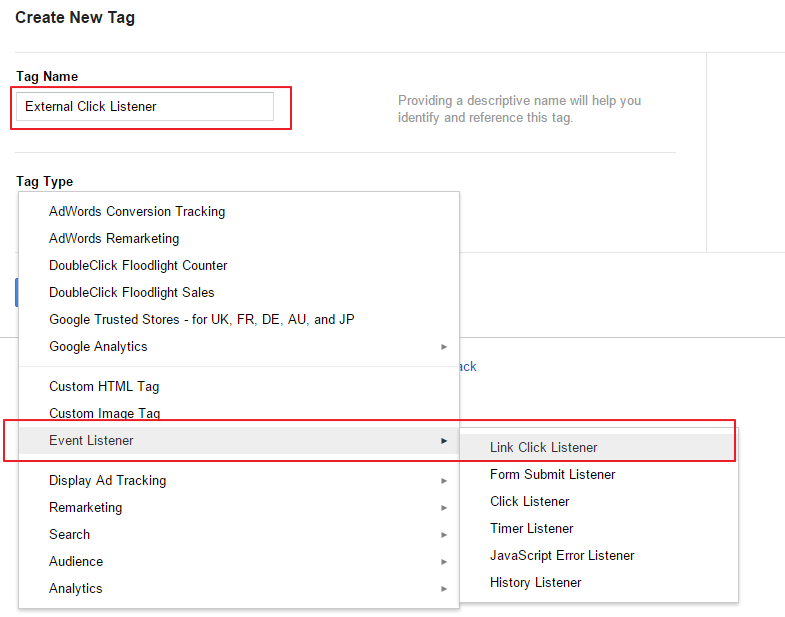Expand Display Ad Tracking arrow
785x617 pixels.
(444, 481)
